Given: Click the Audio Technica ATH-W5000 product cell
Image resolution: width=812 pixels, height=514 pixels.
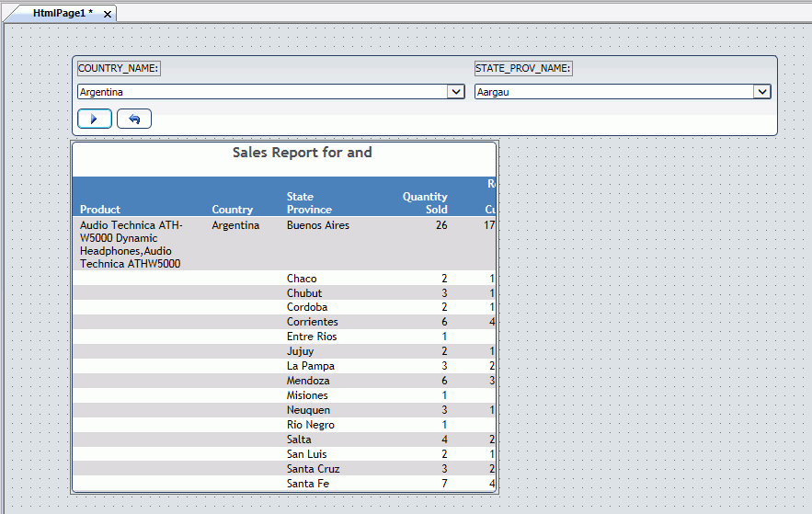Looking at the screenshot, I should point(131,245).
